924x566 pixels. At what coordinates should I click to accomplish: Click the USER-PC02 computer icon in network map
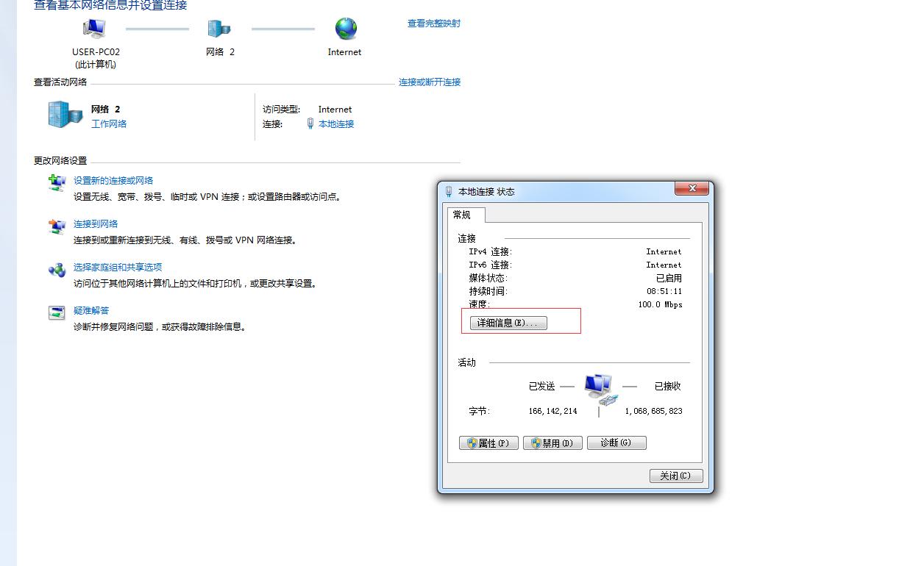[x=94, y=28]
